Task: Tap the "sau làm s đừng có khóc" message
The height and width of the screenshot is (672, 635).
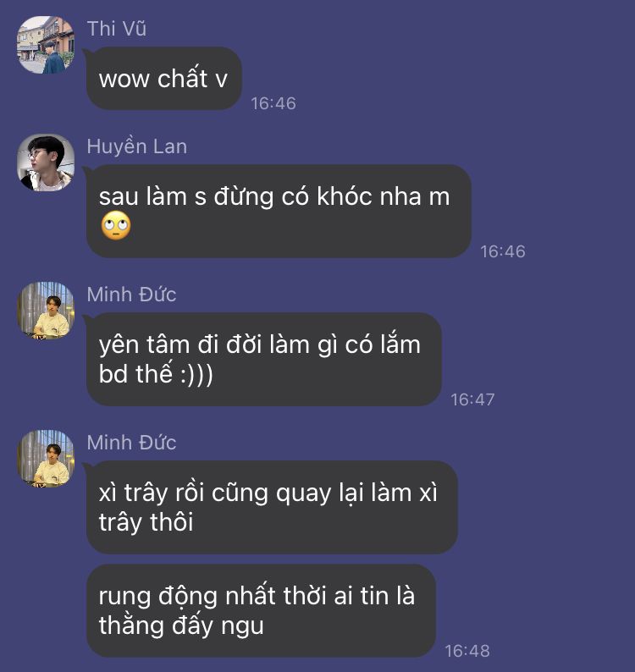Action: pos(279,212)
